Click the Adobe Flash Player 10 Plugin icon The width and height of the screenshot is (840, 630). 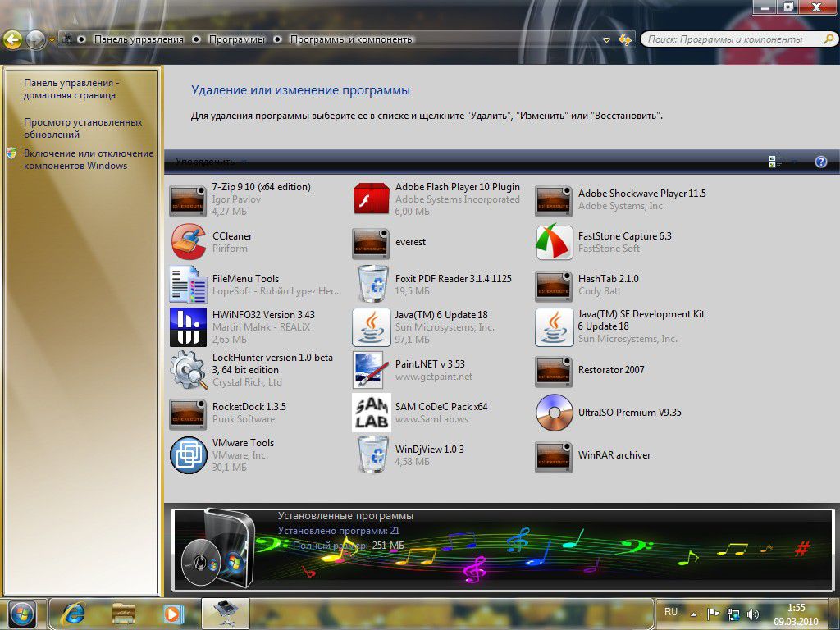click(x=371, y=199)
